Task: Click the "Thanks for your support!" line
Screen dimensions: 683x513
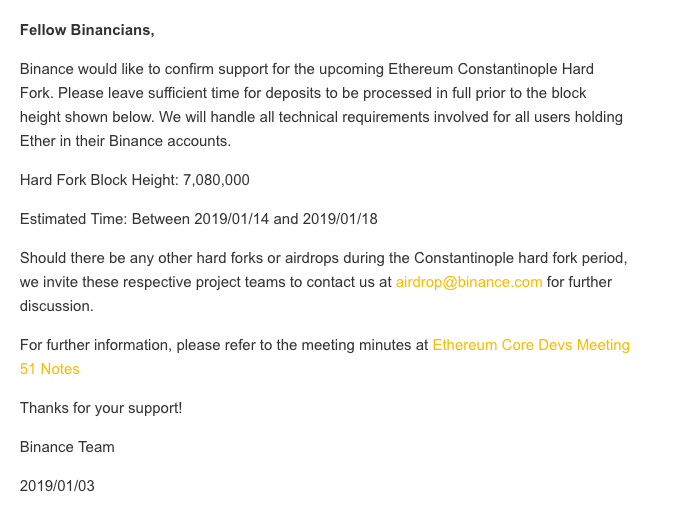Action: (101, 408)
